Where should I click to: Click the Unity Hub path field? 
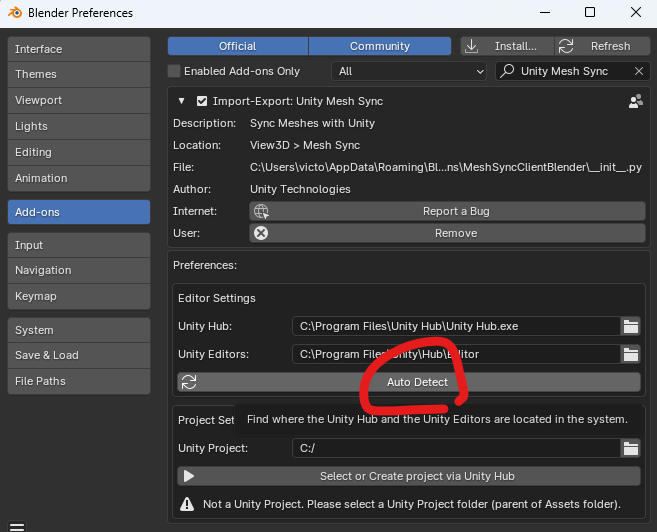pyautogui.click(x=456, y=326)
